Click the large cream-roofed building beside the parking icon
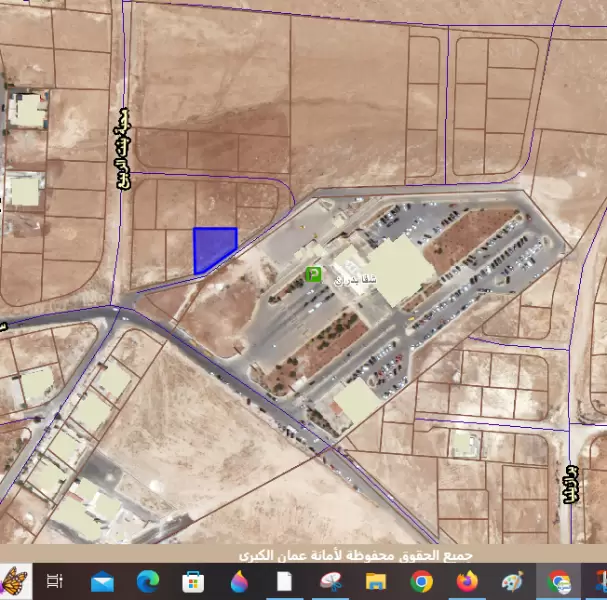Image resolution: width=607 pixels, height=600 pixels. [x=397, y=269]
